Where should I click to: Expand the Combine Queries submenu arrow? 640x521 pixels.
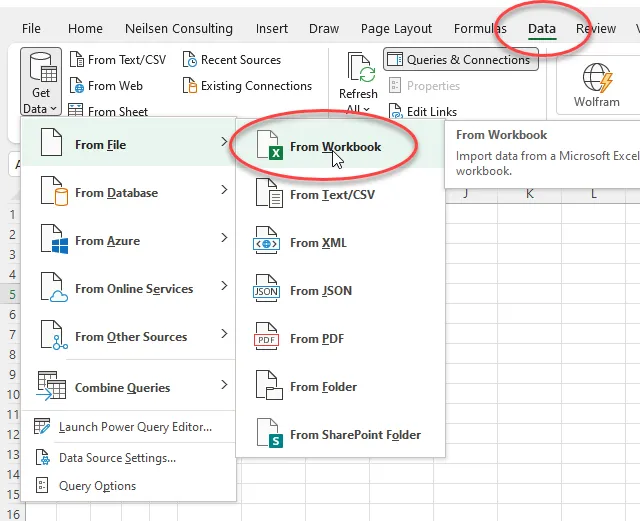(224, 385)
